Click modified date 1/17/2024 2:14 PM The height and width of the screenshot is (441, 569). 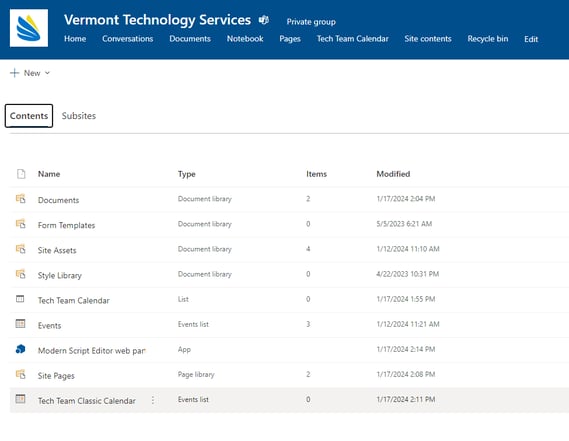(x=406, y=349)
